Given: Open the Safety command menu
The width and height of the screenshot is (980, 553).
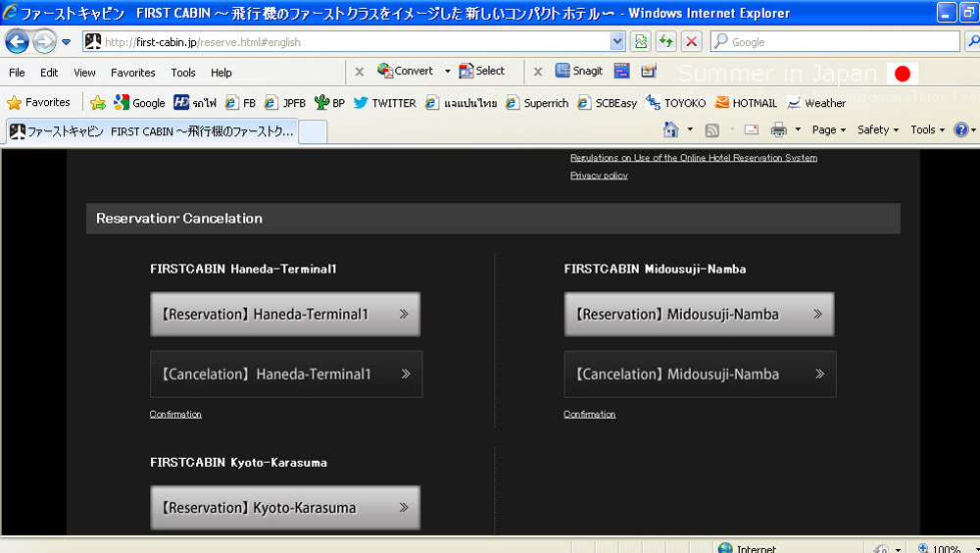Looking at the screenshot, I should tap(878, 129).
